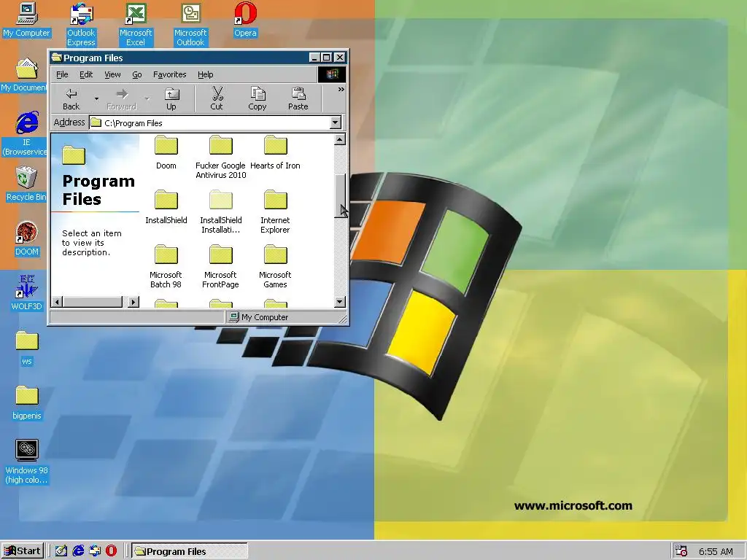Open the Address bar dropdown list
The image size is (747, 560).
336,122
